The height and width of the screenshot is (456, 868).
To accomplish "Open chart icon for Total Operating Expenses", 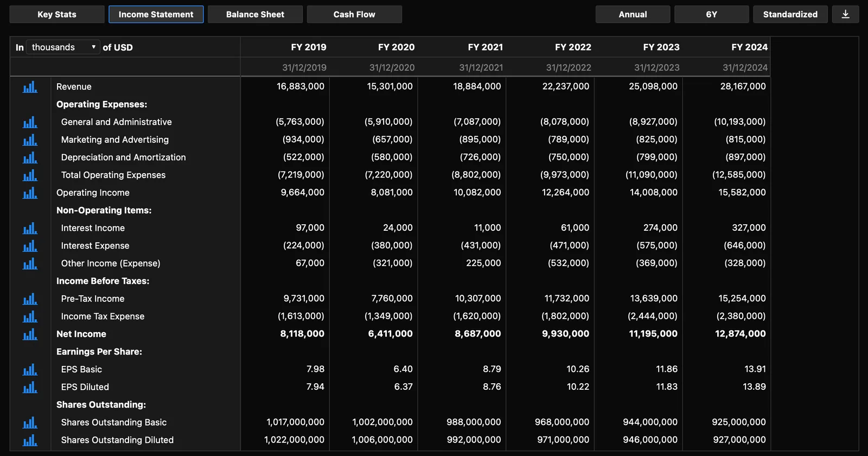I will tap(30, 175).
